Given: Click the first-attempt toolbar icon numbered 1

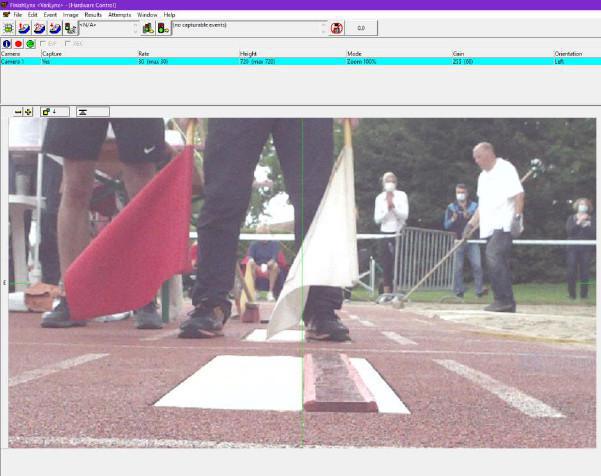Looking at the screenshot, I should [24, 28].
